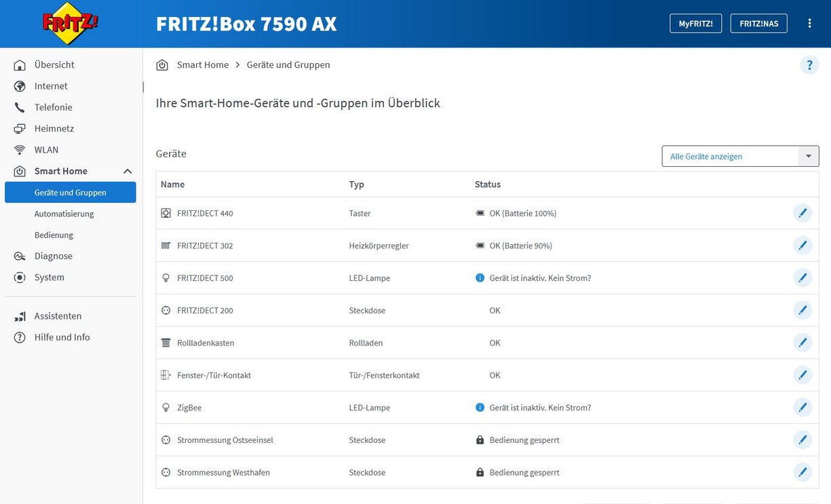Open the Alle Geräte anzeigen filter dropdown
The width and height of the screenshot is (831, 504).
tap(740, 156)
